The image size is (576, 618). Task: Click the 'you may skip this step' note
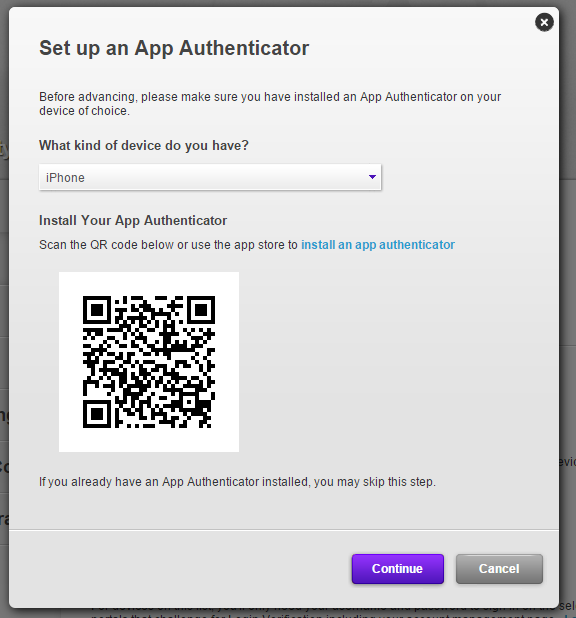(x=237, y=482)
